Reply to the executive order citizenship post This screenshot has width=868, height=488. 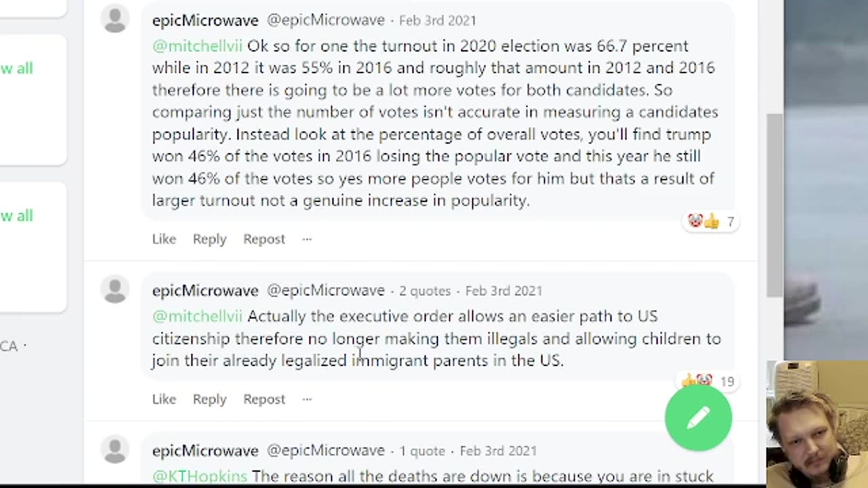click(210, 399)
